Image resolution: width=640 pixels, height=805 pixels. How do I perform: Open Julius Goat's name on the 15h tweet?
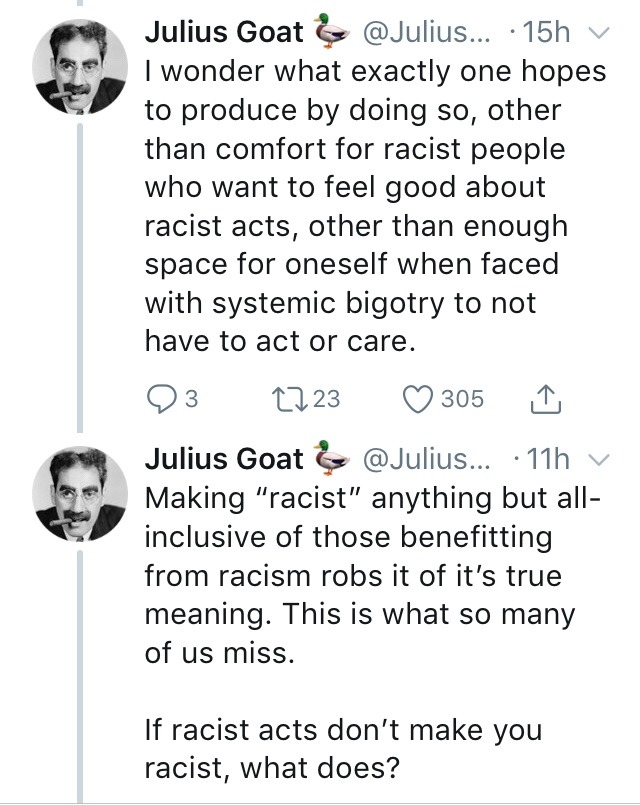tap(224, 33)
